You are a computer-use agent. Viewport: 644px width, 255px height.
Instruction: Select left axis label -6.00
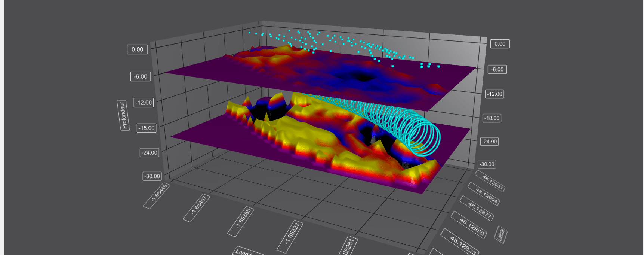141,76
